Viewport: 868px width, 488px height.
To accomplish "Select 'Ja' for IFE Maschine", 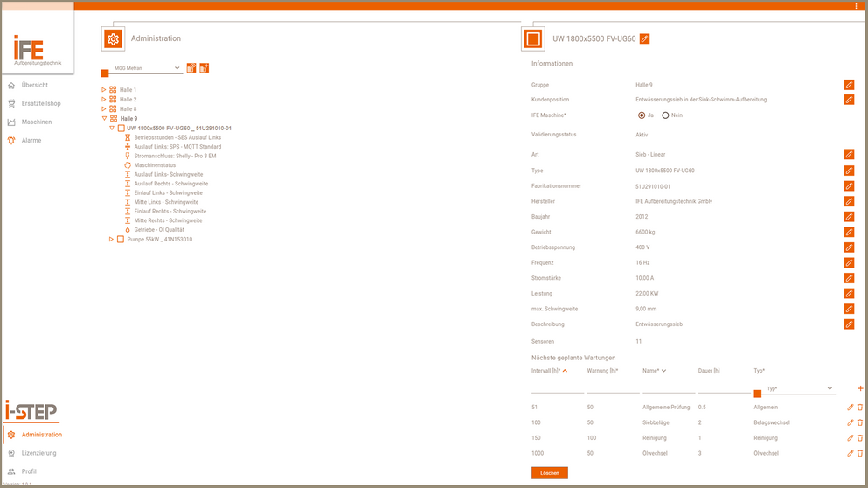I will (x=640, y=115).
